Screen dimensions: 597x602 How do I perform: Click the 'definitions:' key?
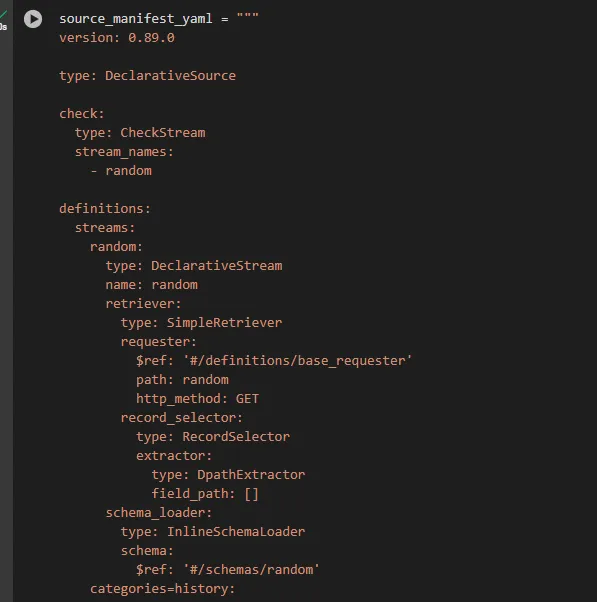point(105,208)
